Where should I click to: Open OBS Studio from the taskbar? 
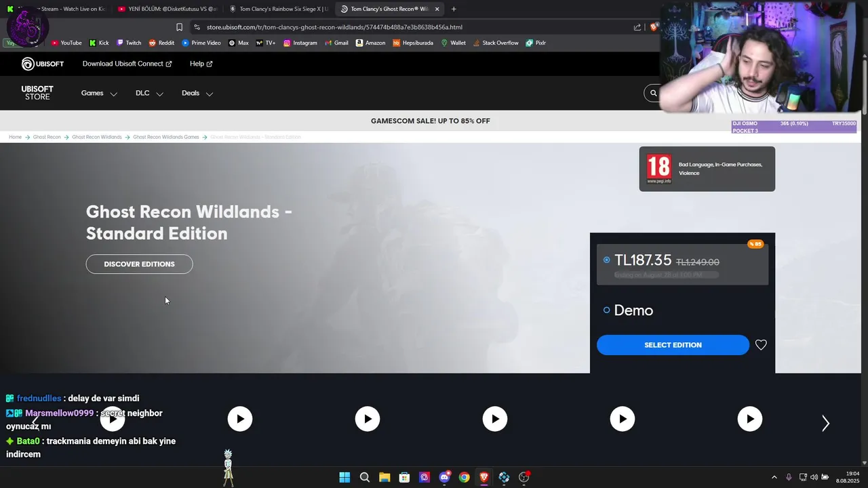click(524, 477)
